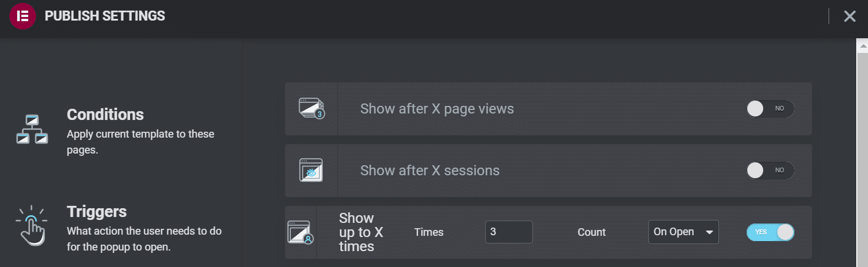Viewport: 868px width, 267px height.
Task: Open the Count dropdown set to On Open
Action: coord(683,232)
